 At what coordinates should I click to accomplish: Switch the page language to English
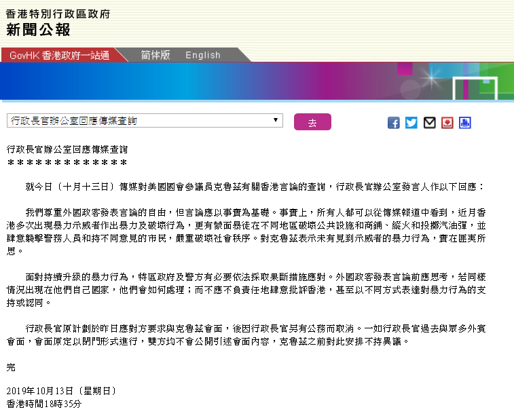[x=202, y=55]
